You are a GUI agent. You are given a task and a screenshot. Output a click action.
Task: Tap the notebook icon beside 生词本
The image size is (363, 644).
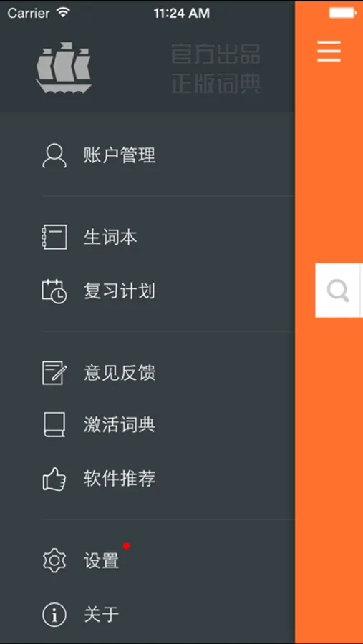click(54, 237)
